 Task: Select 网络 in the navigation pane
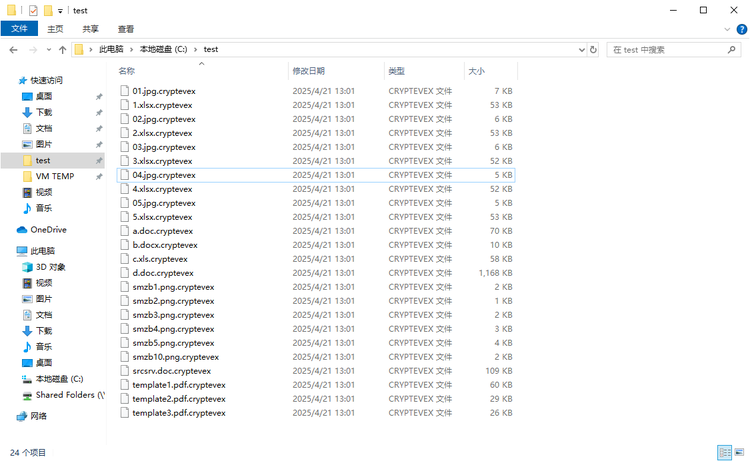(38, 416)
